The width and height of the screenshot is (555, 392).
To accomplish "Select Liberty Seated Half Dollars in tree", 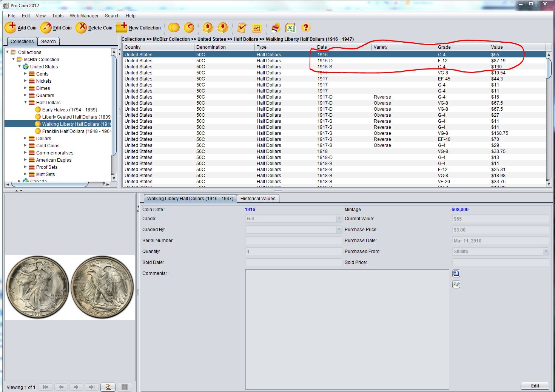I will [76, 117].
